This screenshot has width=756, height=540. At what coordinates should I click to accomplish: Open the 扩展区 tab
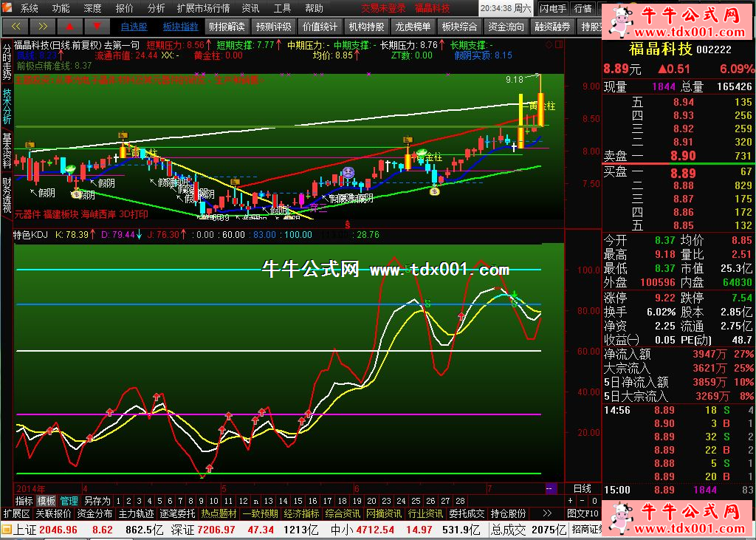click(17, 513)
